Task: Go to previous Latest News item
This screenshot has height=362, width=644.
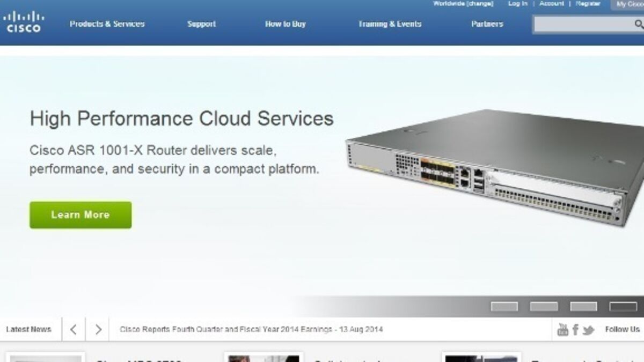Action: 74,329
